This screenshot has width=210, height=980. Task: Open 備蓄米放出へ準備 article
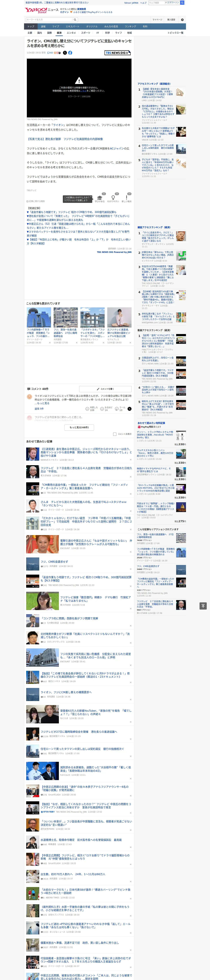[80, 943]
